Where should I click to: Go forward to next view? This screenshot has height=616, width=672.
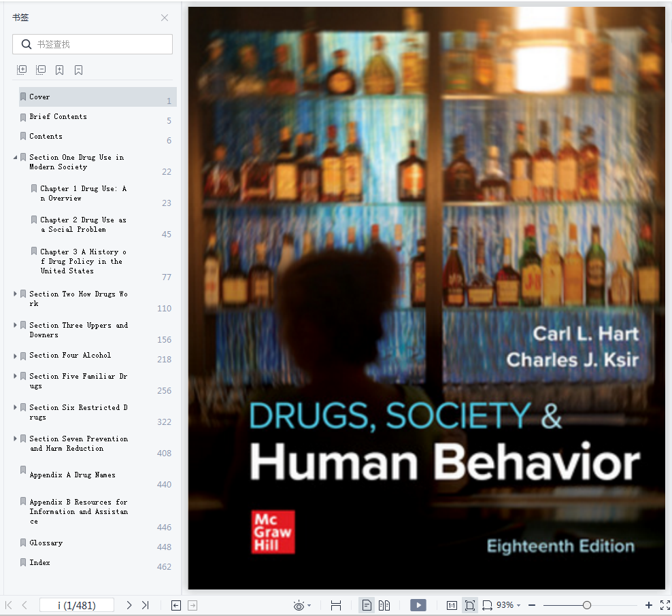(193, 605)
